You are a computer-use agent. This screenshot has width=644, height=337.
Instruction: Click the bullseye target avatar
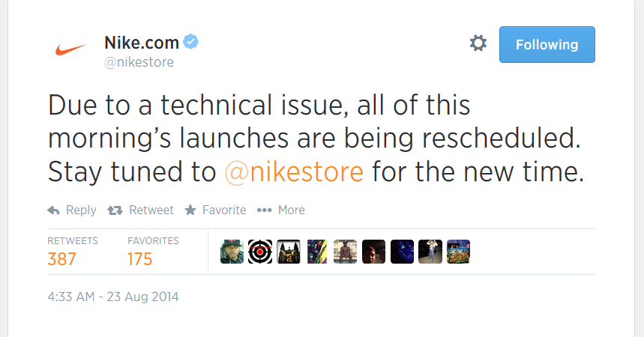(260, 252)
